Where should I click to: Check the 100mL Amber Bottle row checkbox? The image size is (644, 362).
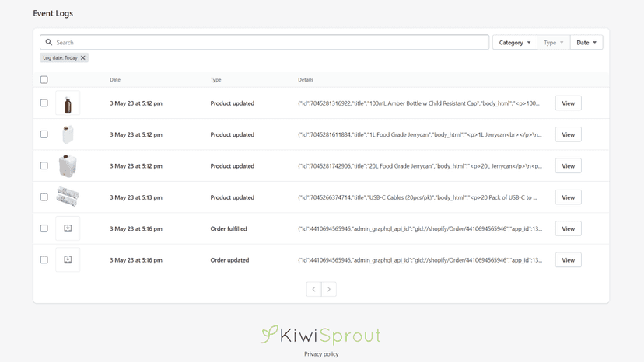[x=44, y=103]
